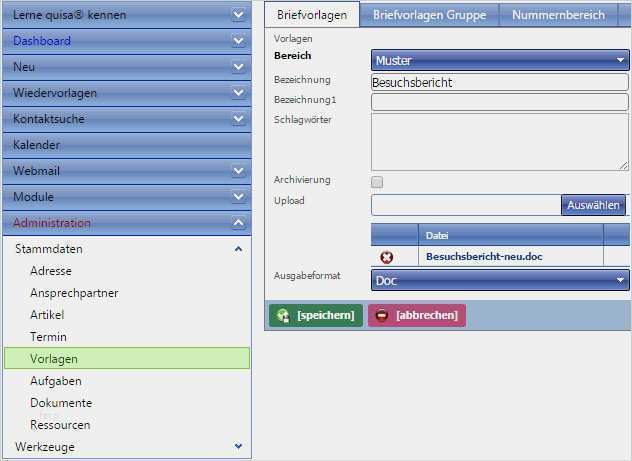
Task: Click the Bezeichnung field containing Besuchsbericht
Action: (499, 82)
